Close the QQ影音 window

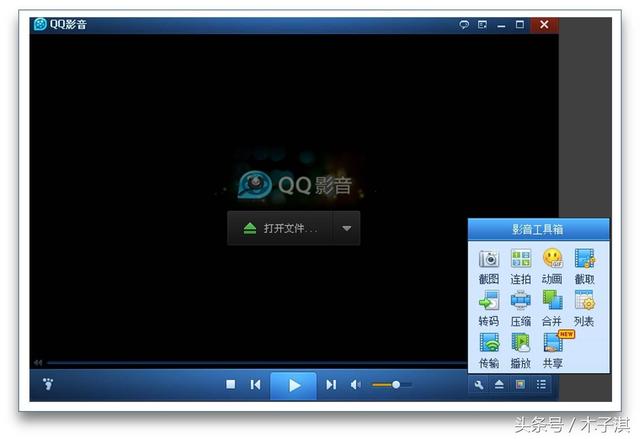pyautogui.click(x=544, y=24)
